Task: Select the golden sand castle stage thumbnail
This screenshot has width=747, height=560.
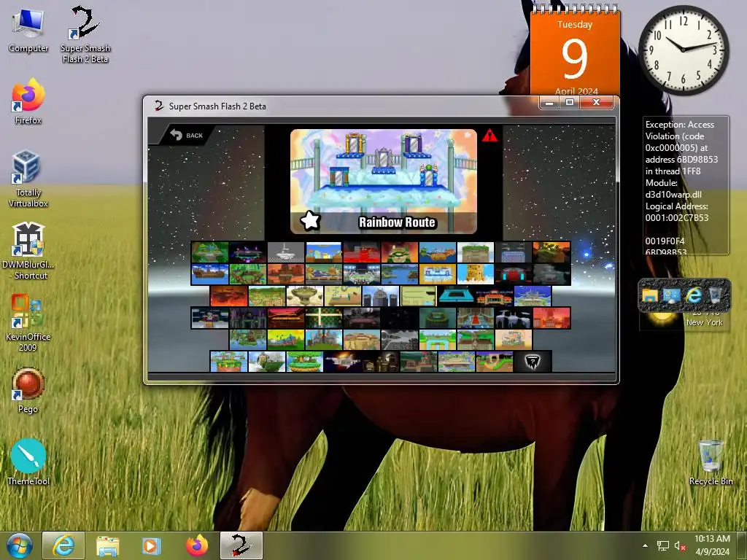Action: click(476, 274)
